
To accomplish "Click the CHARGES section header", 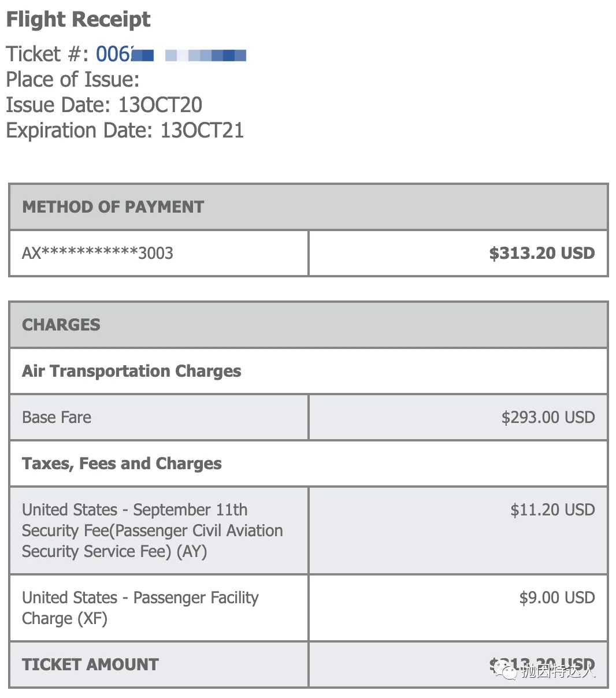I will pyautogui.click(x=61, y=325).
